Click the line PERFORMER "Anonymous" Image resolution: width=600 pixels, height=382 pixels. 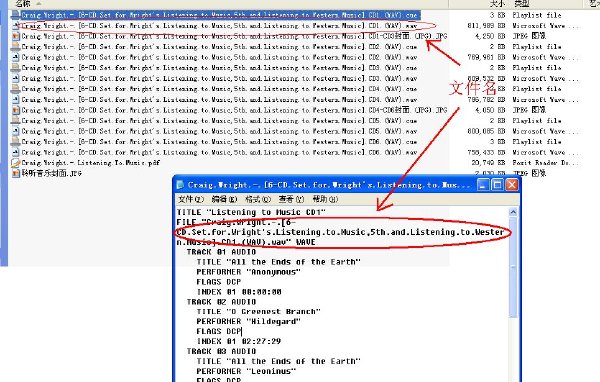(x=248, y=272)
